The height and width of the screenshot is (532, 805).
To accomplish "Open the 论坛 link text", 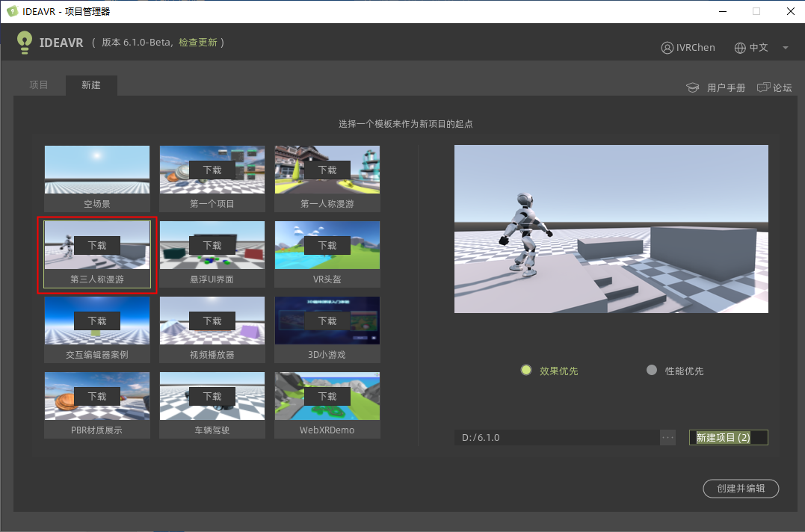I will 783,87.
